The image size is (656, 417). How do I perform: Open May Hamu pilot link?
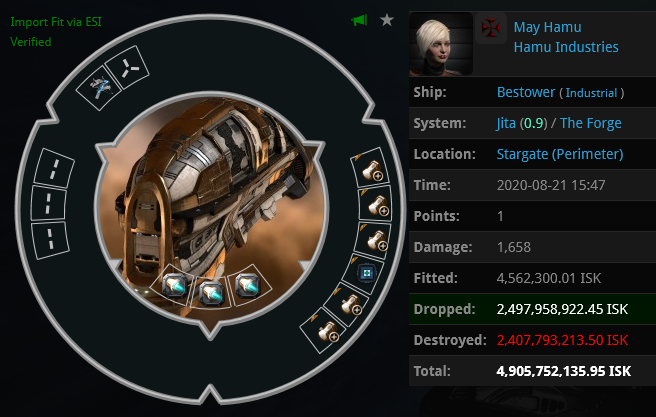[x=547, y=27]
